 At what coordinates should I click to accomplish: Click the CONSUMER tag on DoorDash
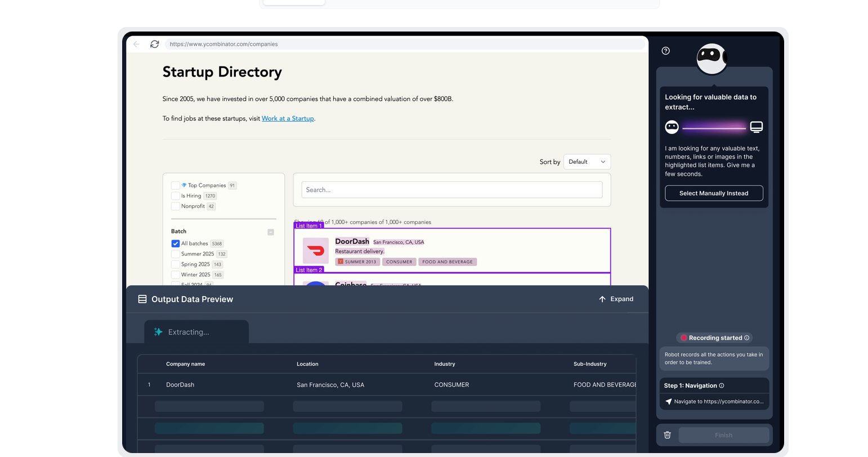pos(399,262)
